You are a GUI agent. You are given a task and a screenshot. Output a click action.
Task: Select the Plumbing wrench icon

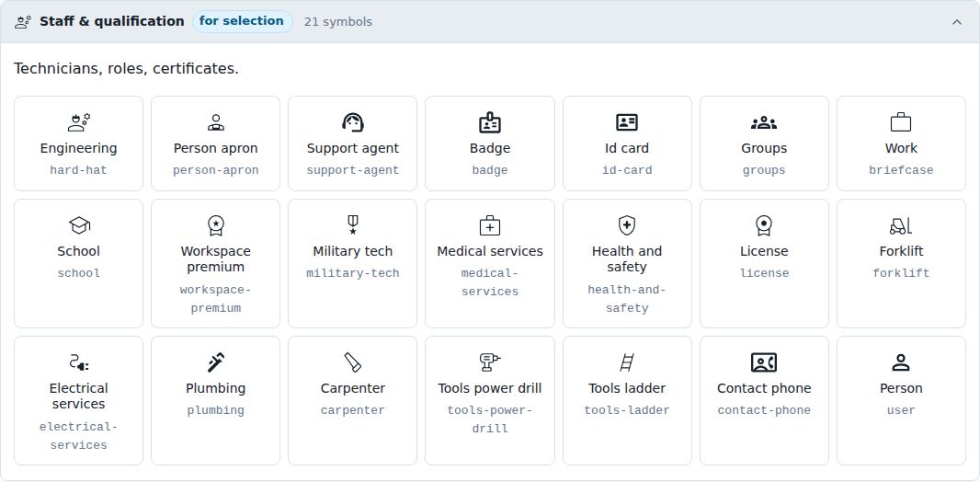(216, 362)
